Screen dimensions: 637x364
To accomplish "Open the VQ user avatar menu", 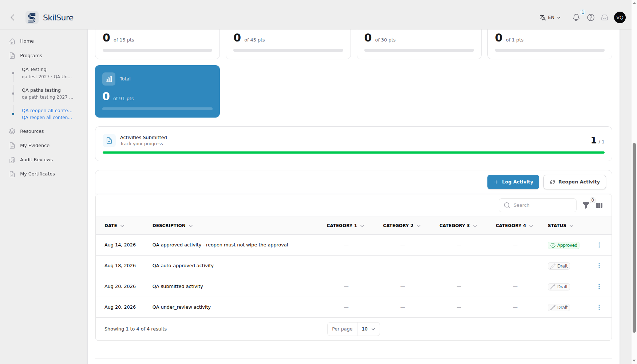I will (x=620, y=17).
